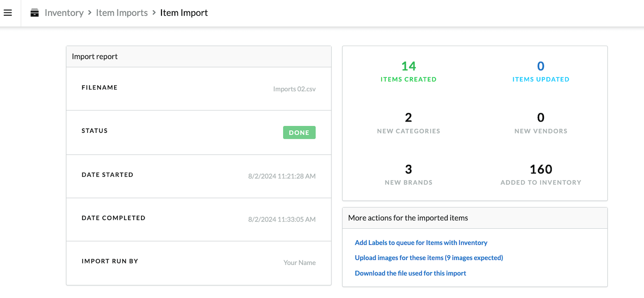Viewport: 644px width, 298px height.
Task: Go to Inventory breadcrumb
Action: point(64,13)
